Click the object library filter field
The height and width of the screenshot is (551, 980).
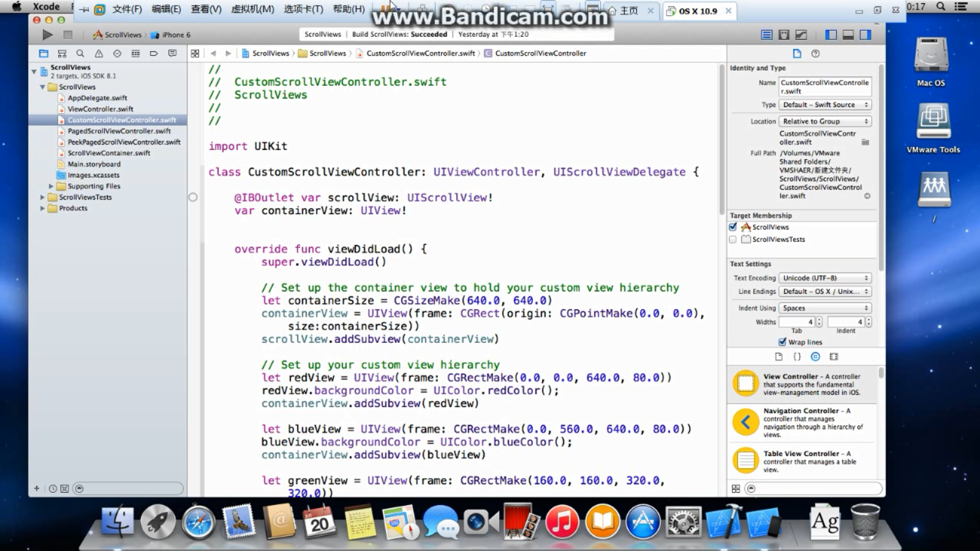coord(815,489)
